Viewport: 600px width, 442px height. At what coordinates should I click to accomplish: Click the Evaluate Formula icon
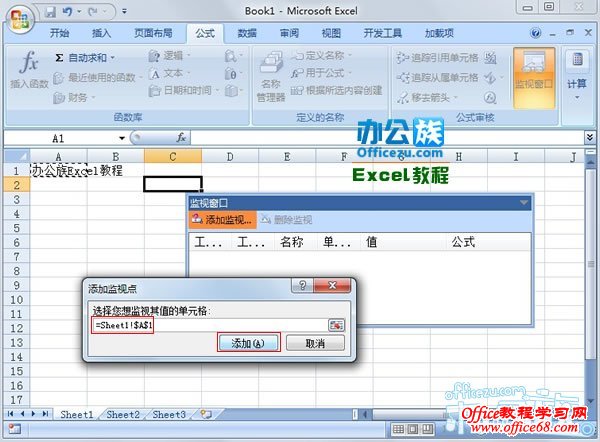[490, 98]
